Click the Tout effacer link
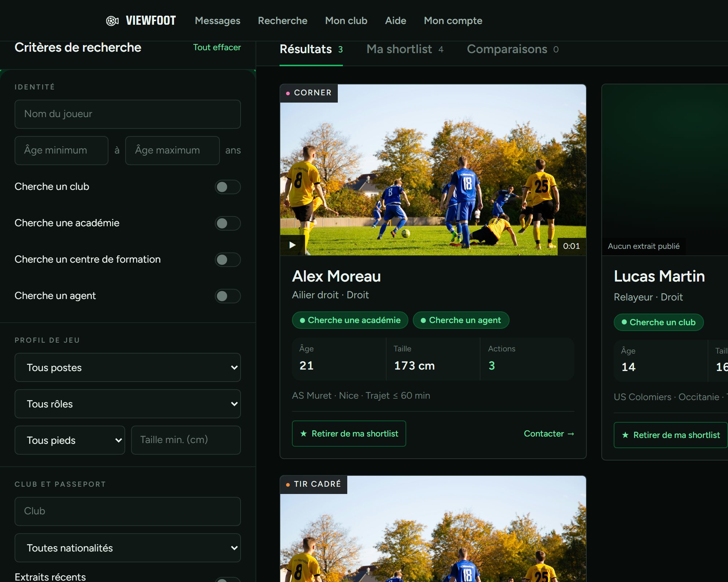Screen dimensions: 728x582 coord(217,47)
